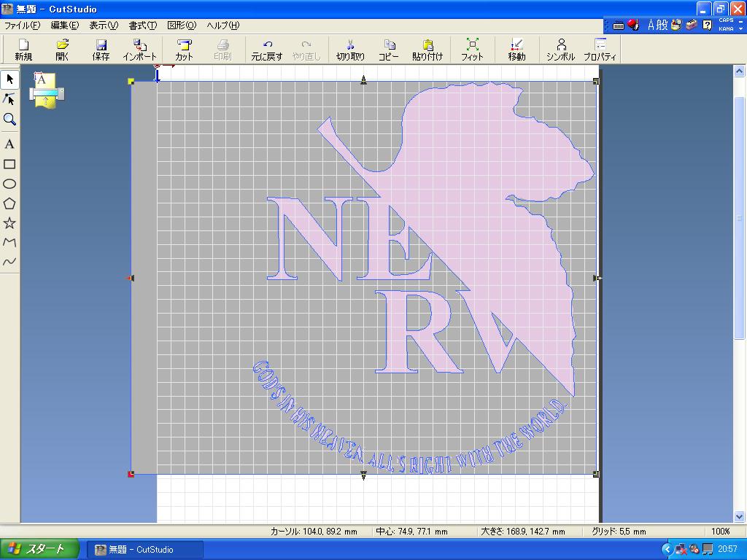
Task: Open the スタート (Start) menu button
Action: (39, 549)
